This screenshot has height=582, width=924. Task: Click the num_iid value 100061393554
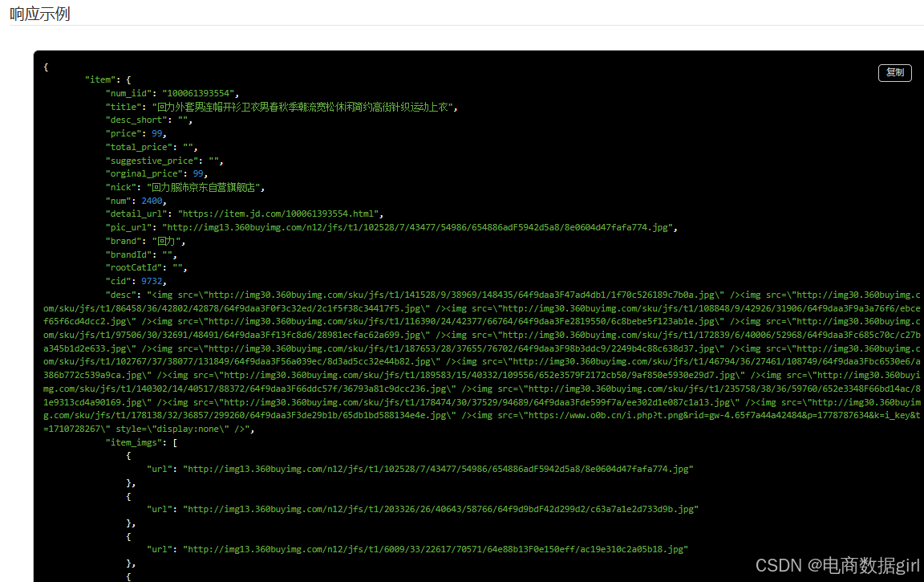(198, 93)
